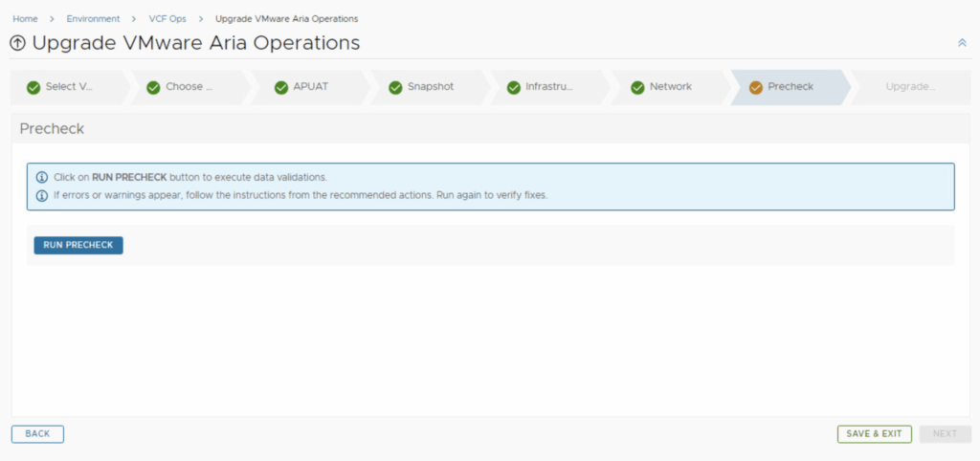Click green checkmark icon on Network step
The image size is (980, 461).
[x=637, y=87]
